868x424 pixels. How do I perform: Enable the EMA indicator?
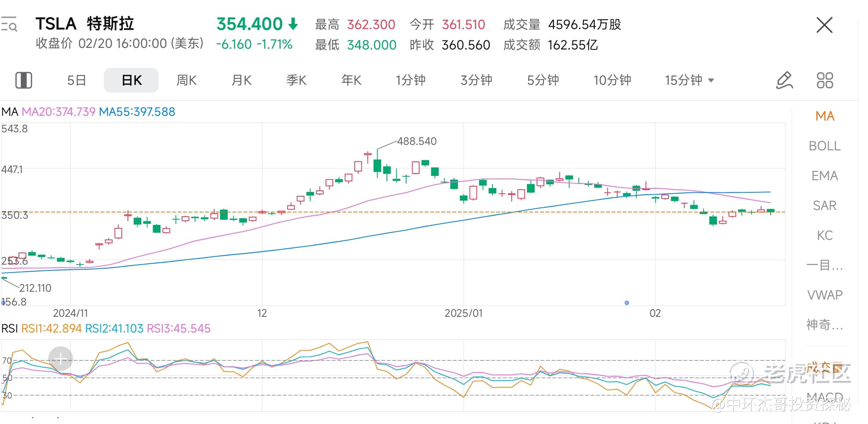pyautogui.click(x=825, y=176)
